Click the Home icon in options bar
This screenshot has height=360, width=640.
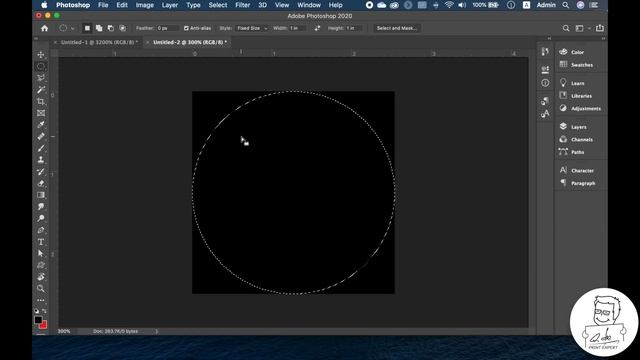pos(44,28)
